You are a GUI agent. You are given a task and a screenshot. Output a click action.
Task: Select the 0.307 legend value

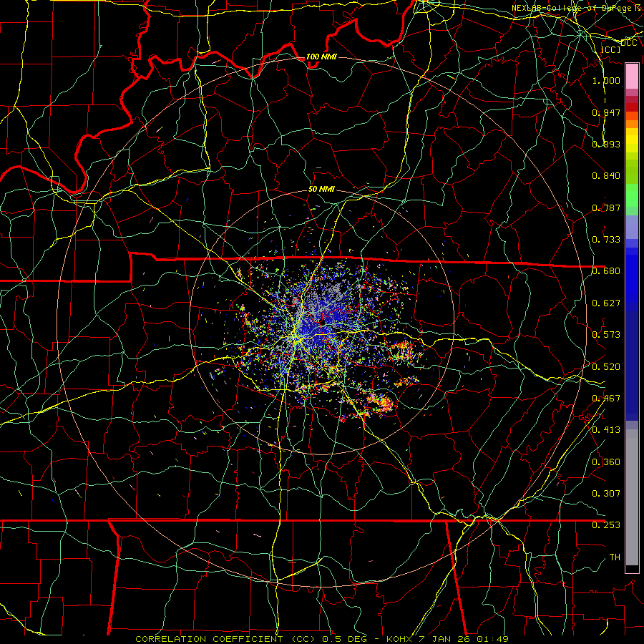pos(606,493)
